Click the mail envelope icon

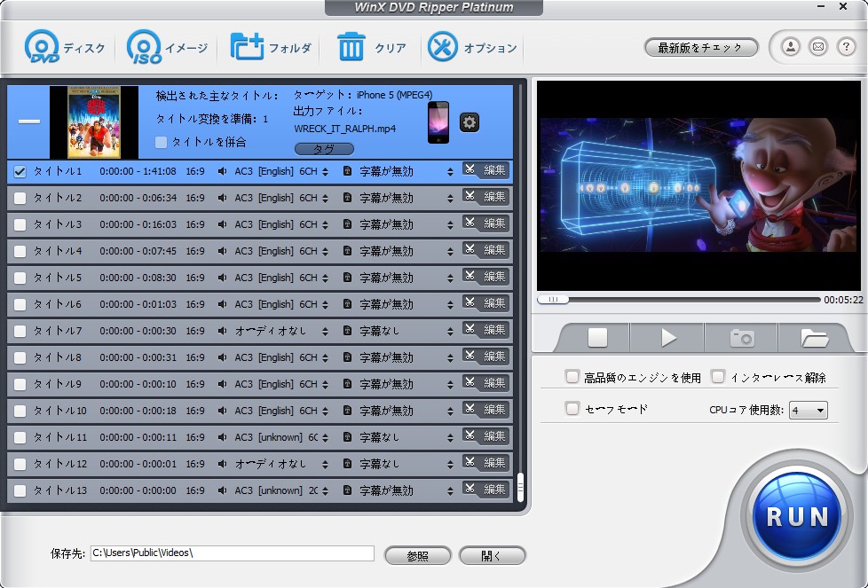pyautogui.click(x=818, y=47)
